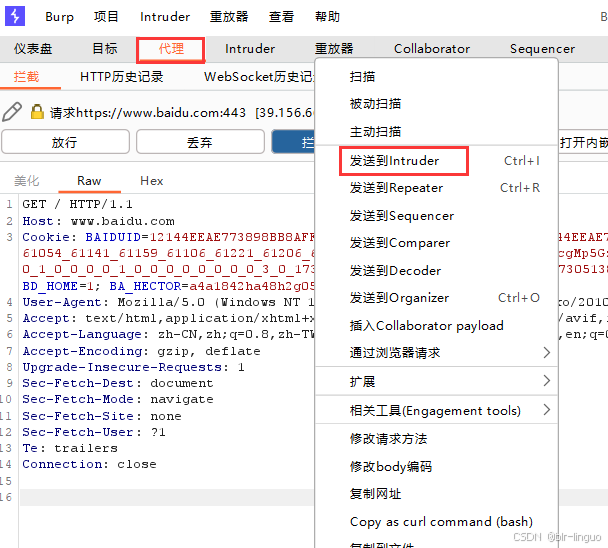This screenshot has height=548, width=608.
Task: Switch to the 仪表盘 tab
Action: pyautogui.click(x=33, y=49)
